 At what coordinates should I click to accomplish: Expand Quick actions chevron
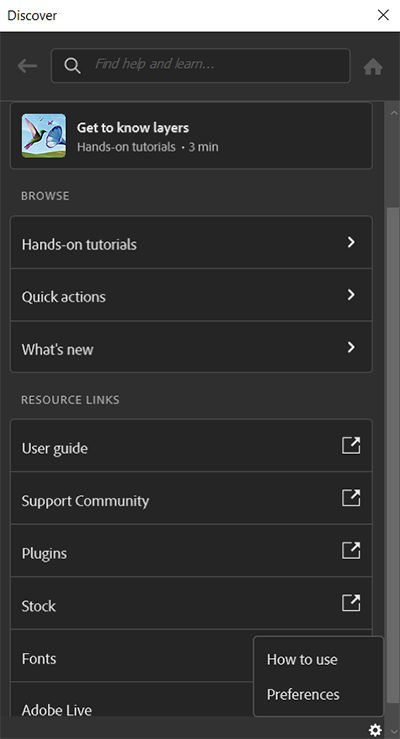[351, 295]
